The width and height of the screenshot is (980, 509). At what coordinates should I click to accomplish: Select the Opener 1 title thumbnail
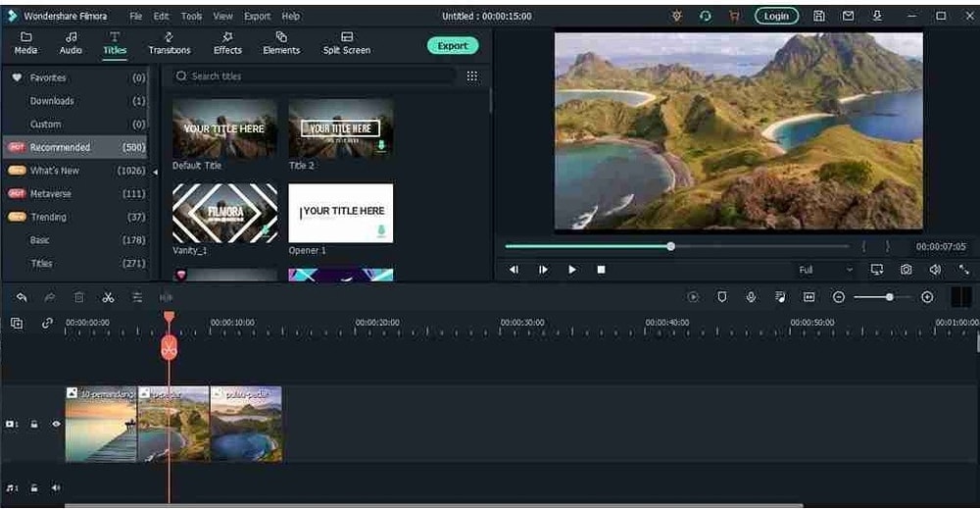click(341, 213)
